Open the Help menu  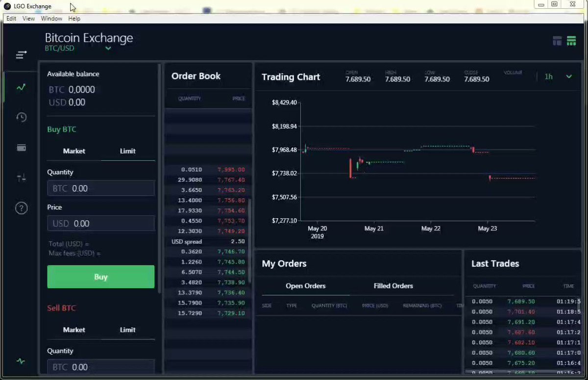tap(74, 19)
